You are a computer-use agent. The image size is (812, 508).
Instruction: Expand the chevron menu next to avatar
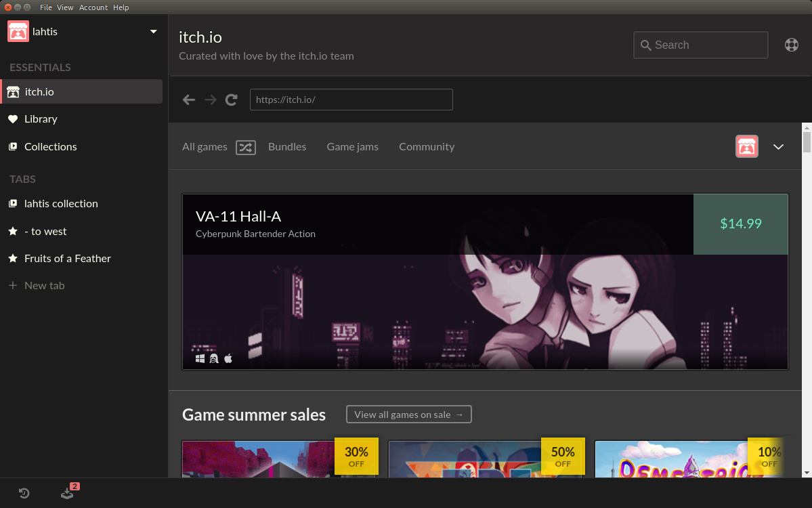(778, 147)
